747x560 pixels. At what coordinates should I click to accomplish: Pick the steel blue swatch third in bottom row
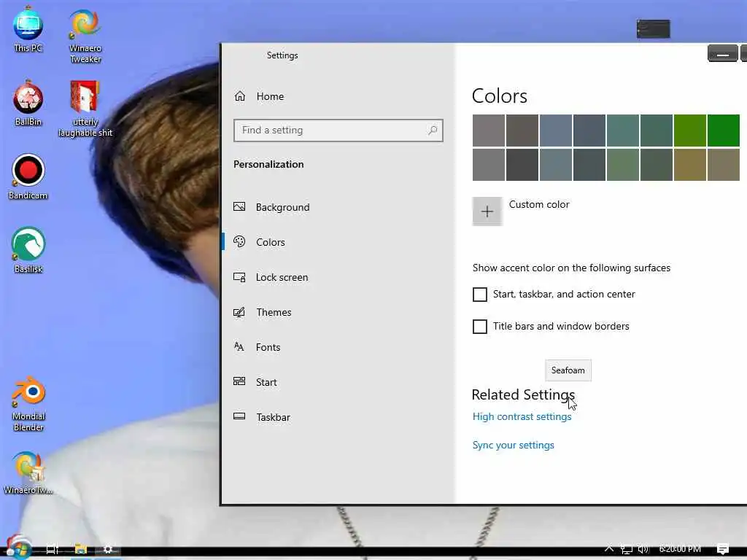tap(555, 165)
